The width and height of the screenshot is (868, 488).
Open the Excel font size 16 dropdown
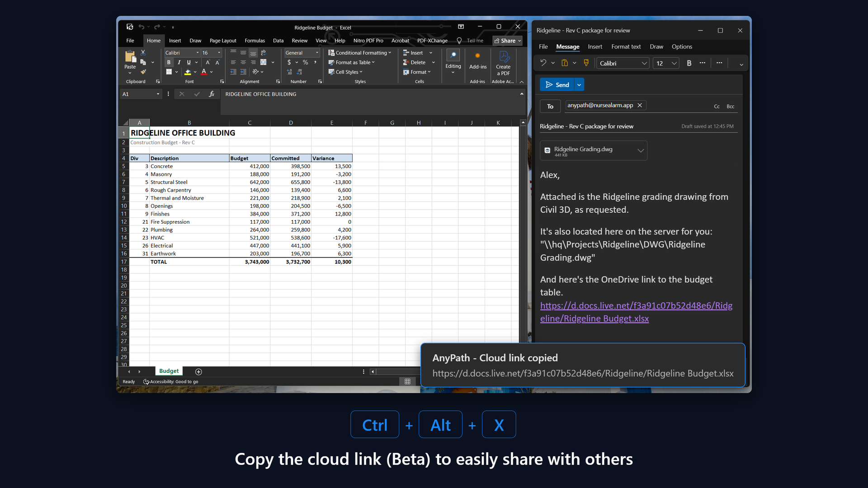[219, 53]
